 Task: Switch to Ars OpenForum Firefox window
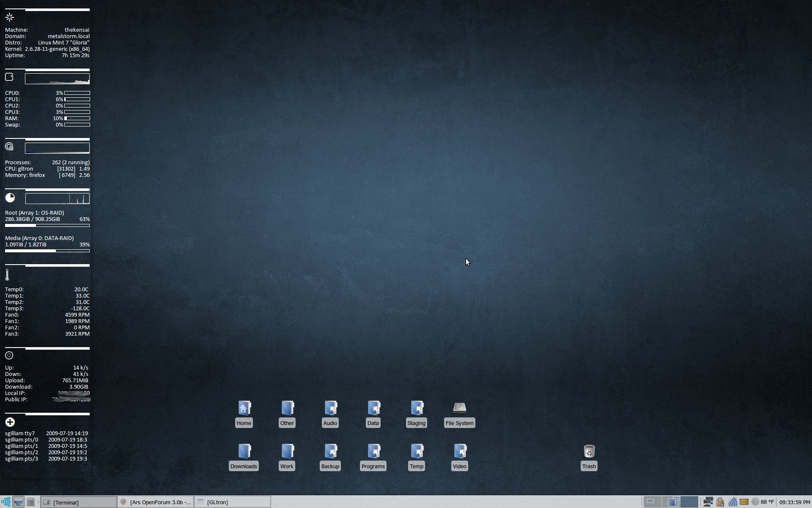click(x=156, y=502)
